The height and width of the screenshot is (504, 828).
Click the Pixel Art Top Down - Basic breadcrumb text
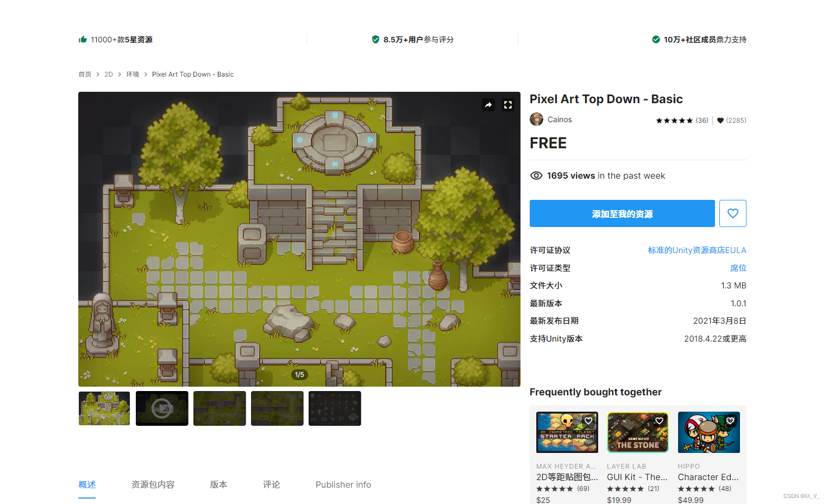(193, 74)
